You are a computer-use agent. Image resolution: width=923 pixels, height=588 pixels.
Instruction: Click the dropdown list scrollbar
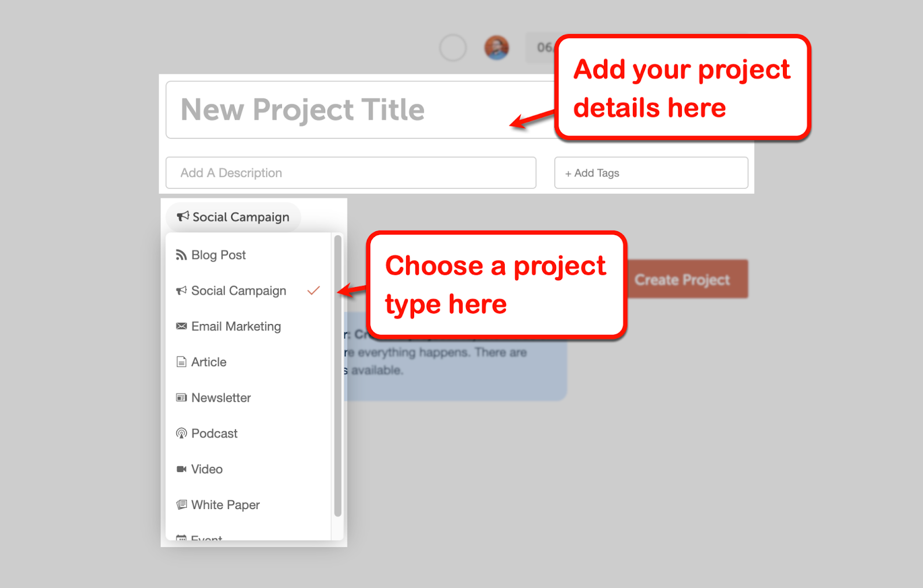point(337,376)
